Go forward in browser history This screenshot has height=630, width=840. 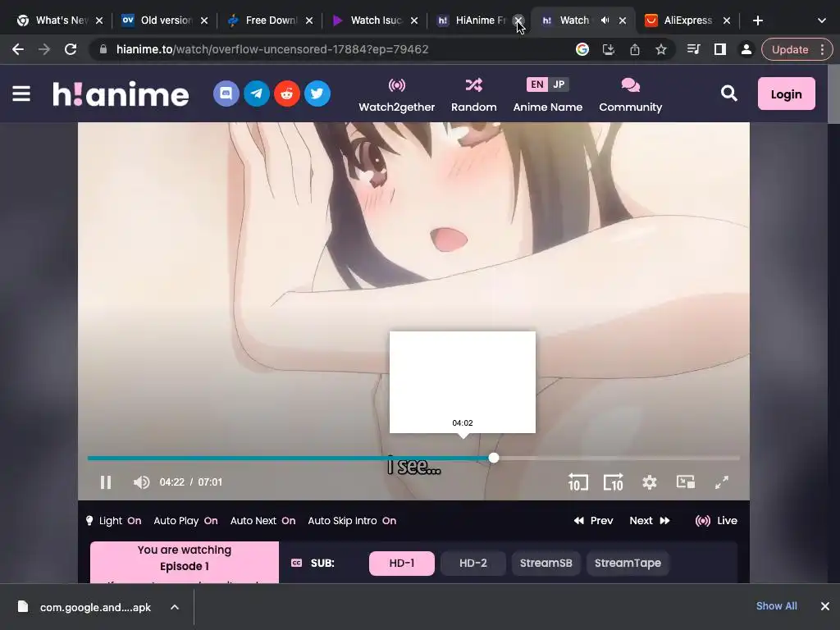[x=44, y=49]
